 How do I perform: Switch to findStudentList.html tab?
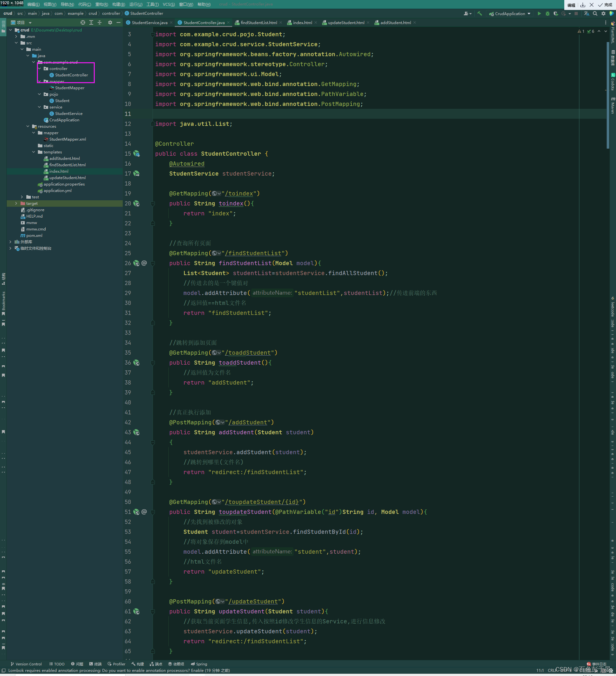[259, 22]
